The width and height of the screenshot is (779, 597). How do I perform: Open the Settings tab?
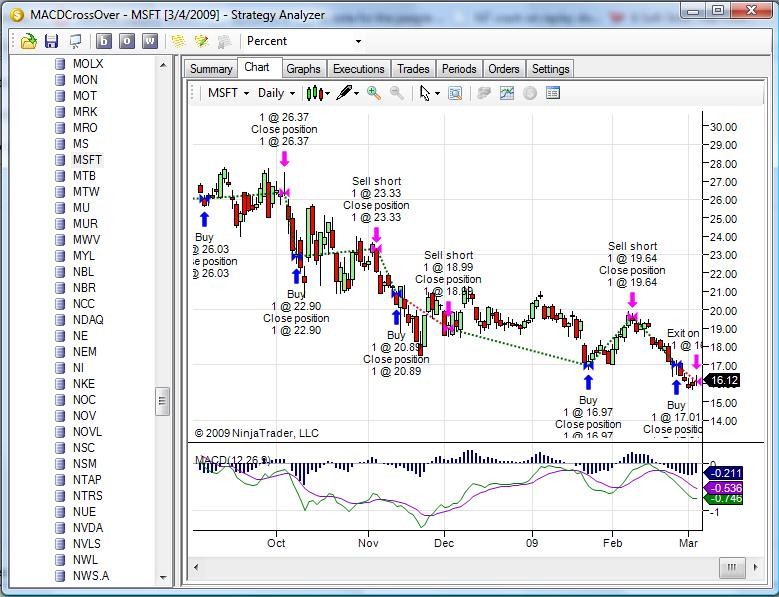pos(550,69)
